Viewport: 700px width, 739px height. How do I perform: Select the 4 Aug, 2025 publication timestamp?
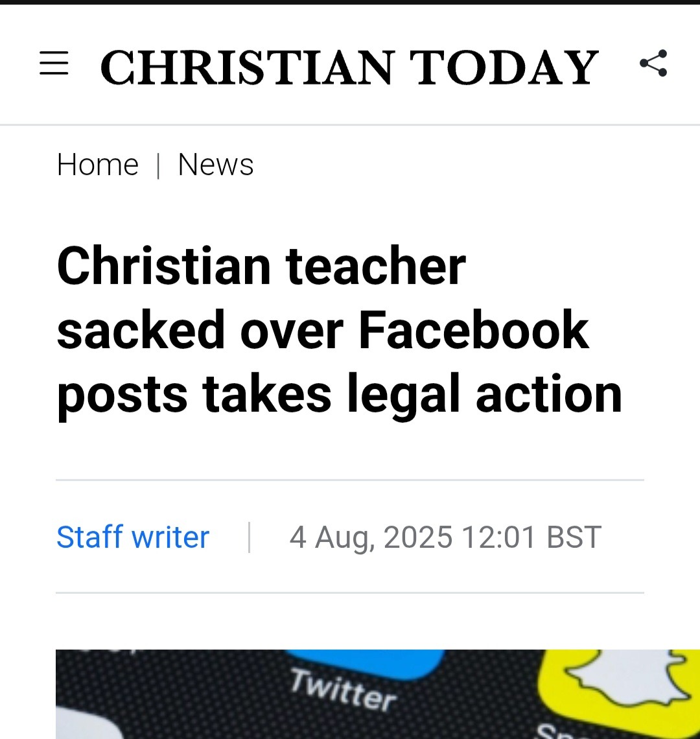click(445, 537)
